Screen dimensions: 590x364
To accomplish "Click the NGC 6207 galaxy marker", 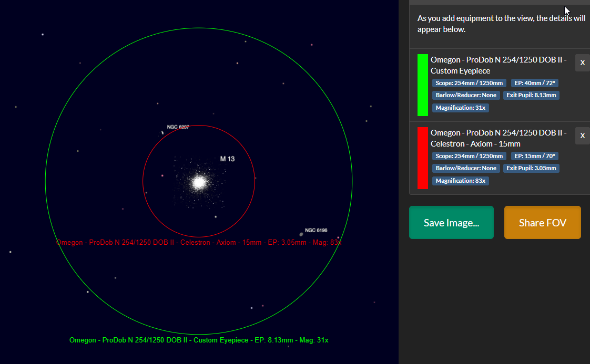I will tap(162, 132).
